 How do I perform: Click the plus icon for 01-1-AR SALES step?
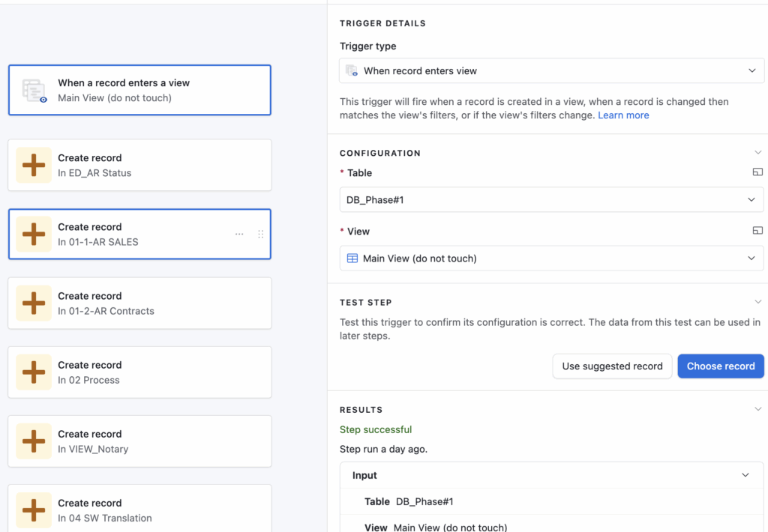click(x=34, y=235)
